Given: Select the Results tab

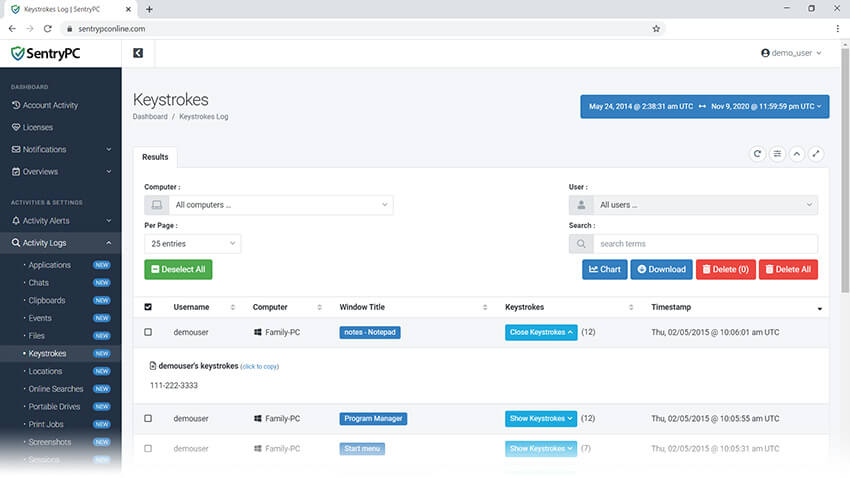Looking at the screenshot, I should [x=155, y=157].
